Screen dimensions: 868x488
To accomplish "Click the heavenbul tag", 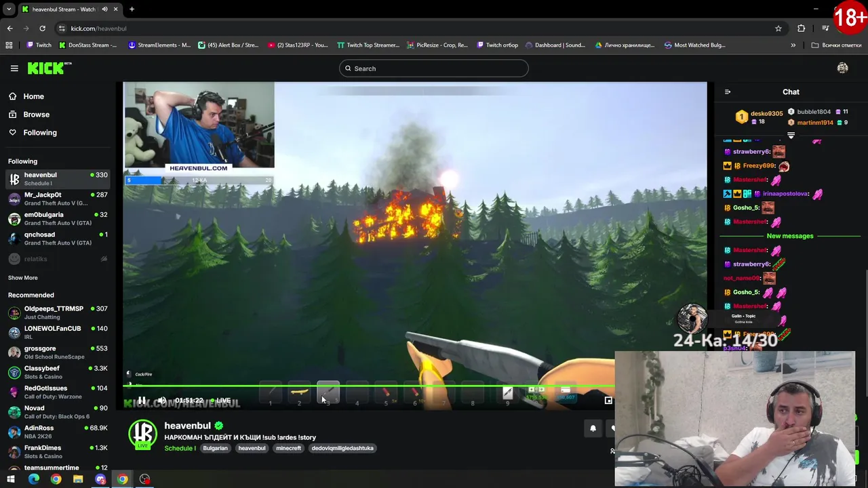I will click(252, 448).
